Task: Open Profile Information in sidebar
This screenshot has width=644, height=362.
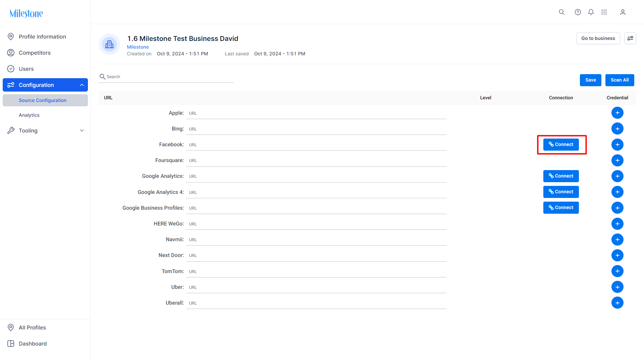Action: point(45,37)
